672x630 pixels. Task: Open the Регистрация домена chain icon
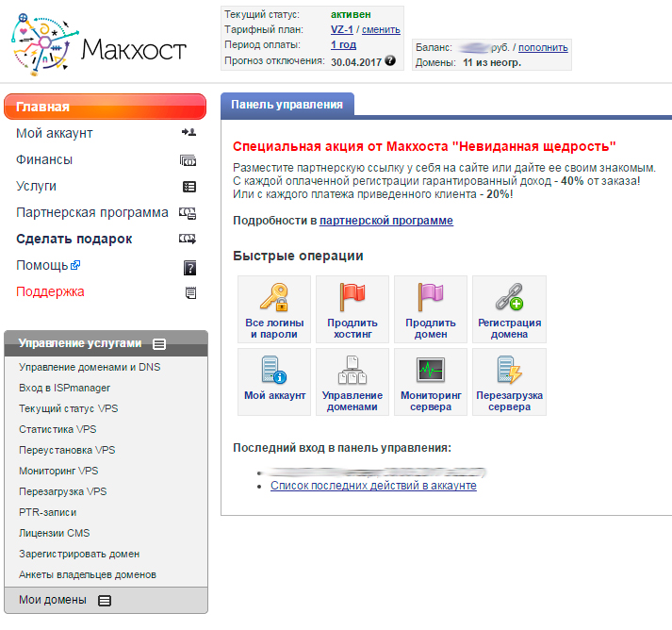tap(509, 297)
